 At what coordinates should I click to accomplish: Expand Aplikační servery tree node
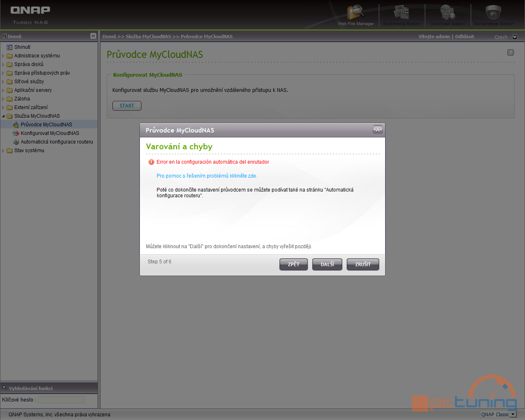point(3,90)
